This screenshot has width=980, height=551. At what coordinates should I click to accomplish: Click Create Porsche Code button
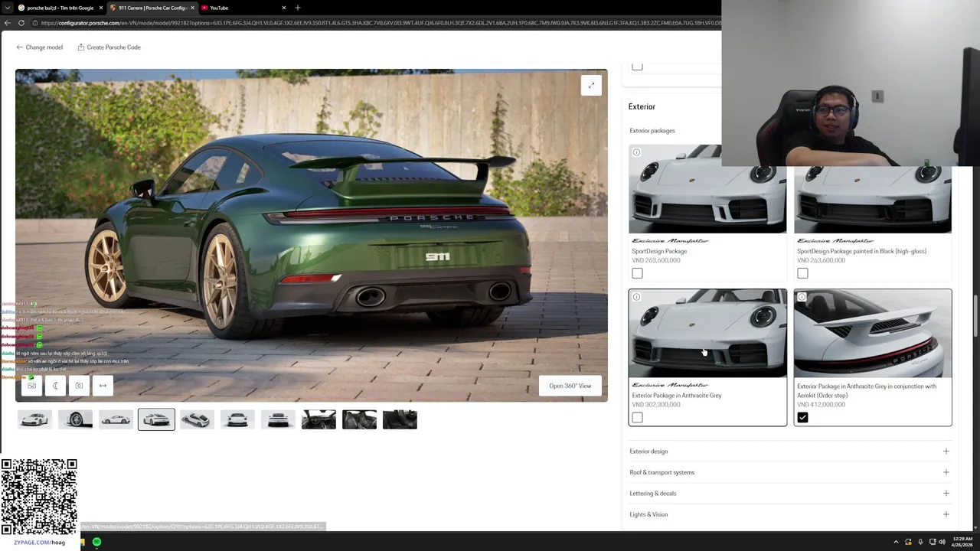(109, 47)
